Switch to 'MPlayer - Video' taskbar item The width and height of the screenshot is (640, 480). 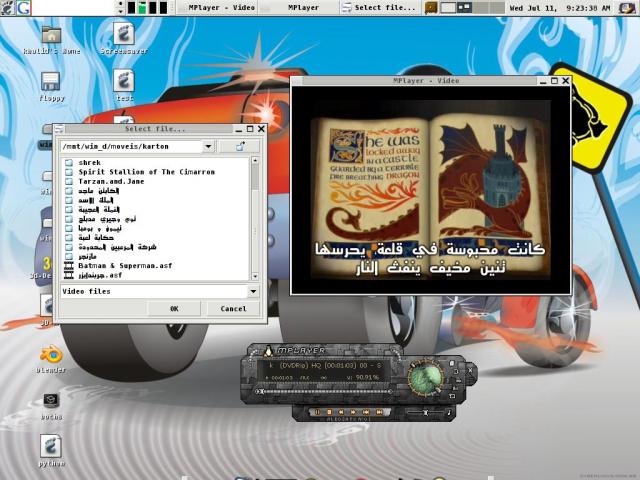click(x=220, y=7)
